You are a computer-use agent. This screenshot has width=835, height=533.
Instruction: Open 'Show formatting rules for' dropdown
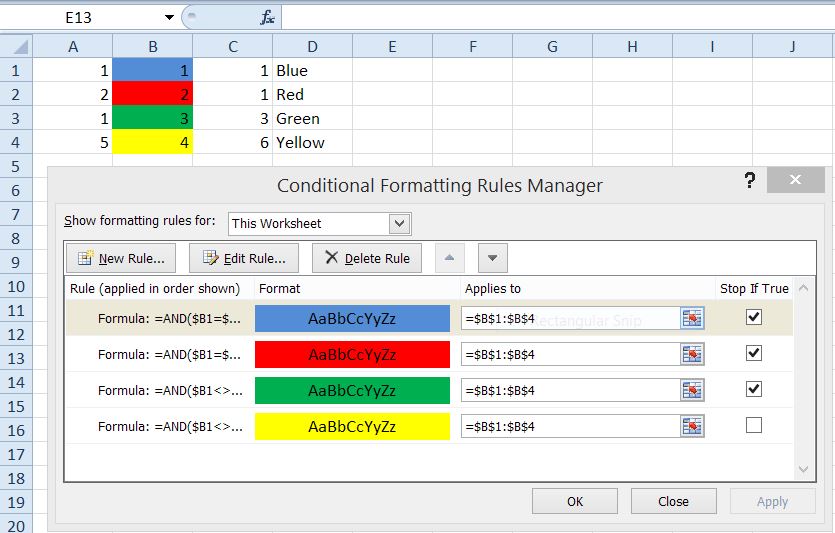[x=399, y=224]
